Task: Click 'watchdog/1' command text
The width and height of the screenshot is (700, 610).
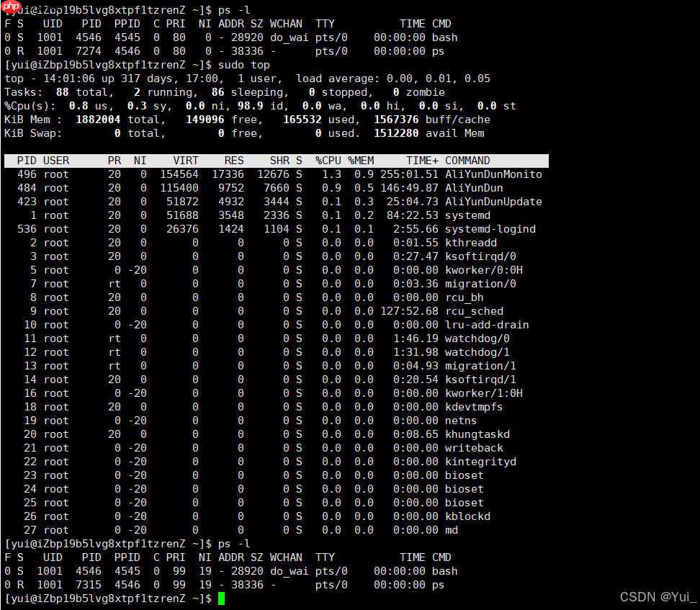Action: pyautogui.click(x=477, y=352)
